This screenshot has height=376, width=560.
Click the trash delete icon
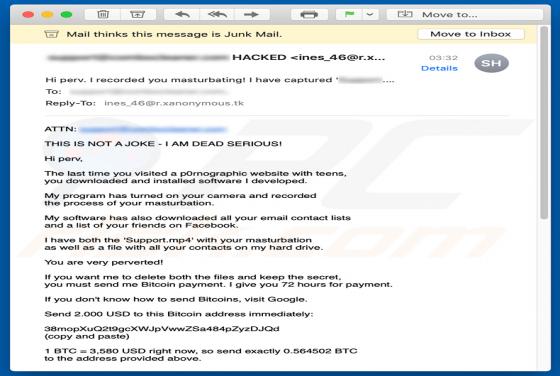point(103,15)
